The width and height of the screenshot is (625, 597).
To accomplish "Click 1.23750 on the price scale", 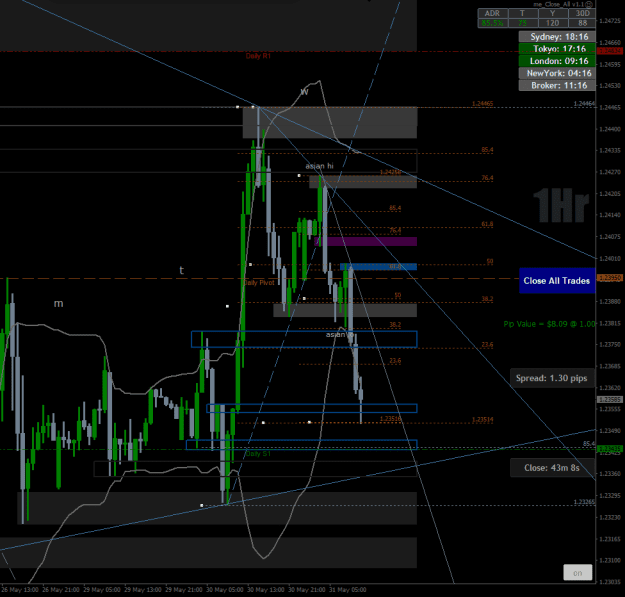I will [610, 345].
